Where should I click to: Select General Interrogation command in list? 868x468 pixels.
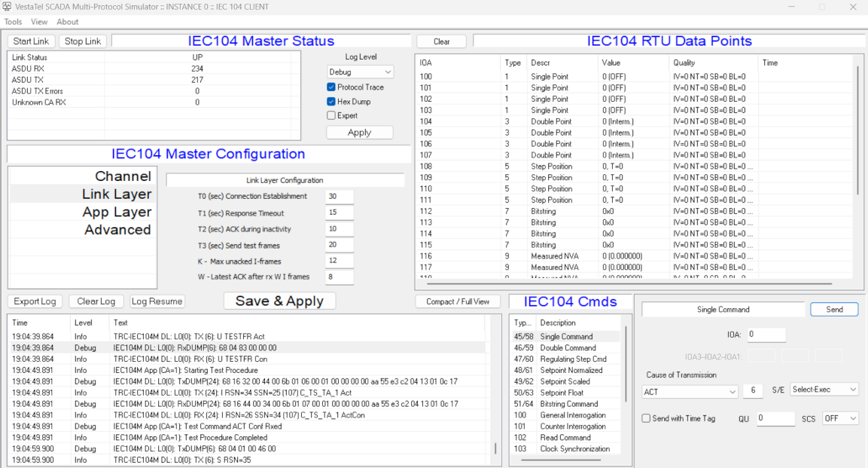coord(572,415)
